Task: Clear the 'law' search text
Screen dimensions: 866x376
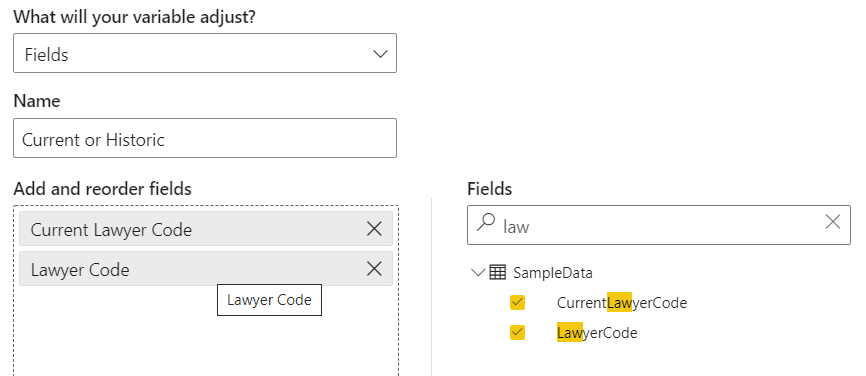Action: coord(832,222)
